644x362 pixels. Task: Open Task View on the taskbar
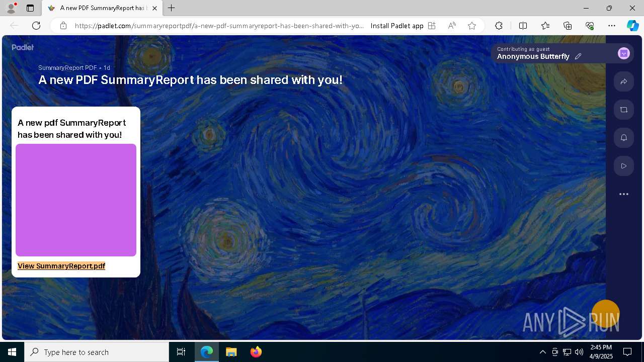(x=181, y=352)
